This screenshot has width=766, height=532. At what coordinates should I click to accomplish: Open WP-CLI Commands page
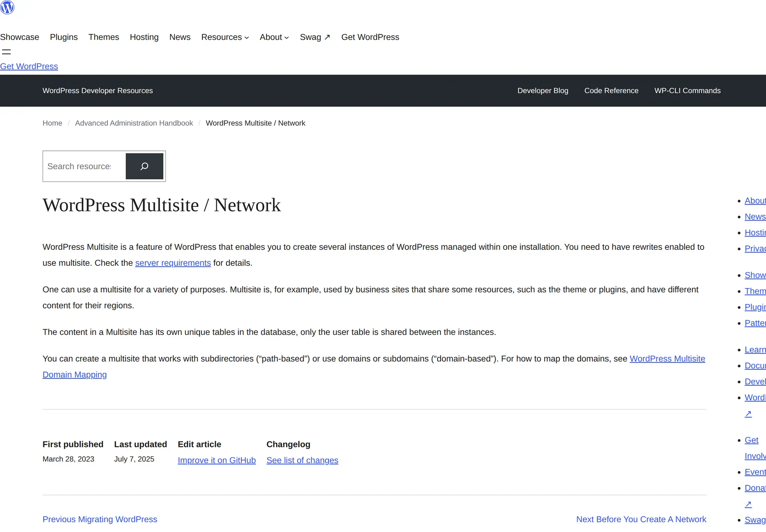687,91
